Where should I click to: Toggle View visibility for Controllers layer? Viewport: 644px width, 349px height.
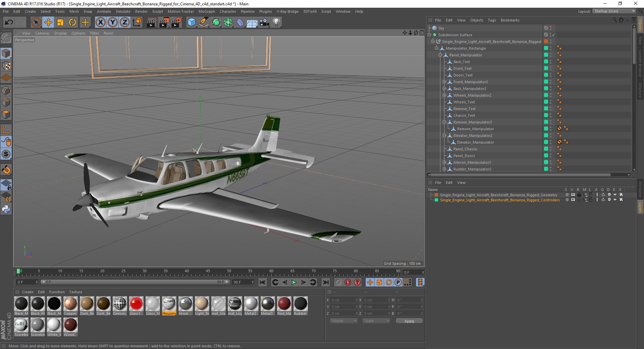point(573,200)
